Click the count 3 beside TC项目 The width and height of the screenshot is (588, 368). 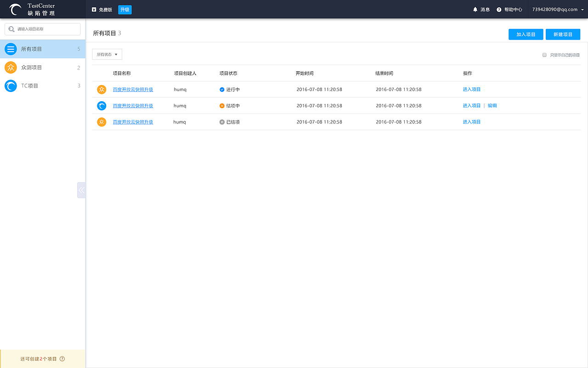[79, 86]
